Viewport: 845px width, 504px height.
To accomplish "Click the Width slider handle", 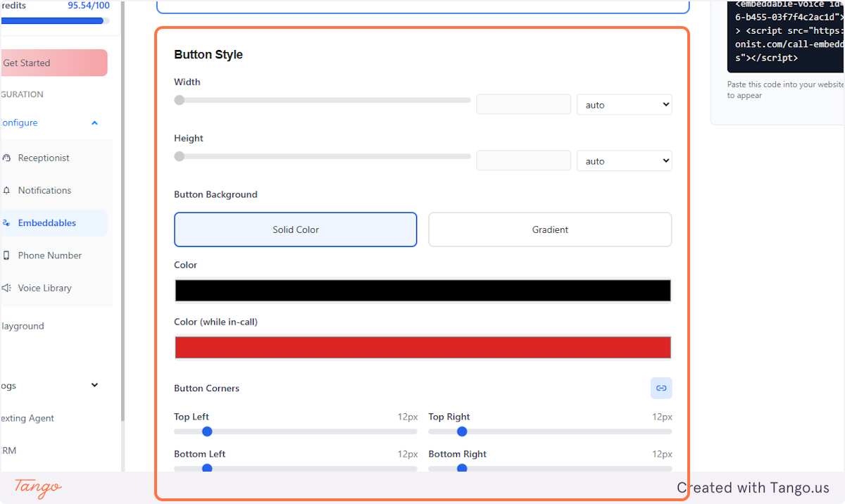I will (180, 100).
